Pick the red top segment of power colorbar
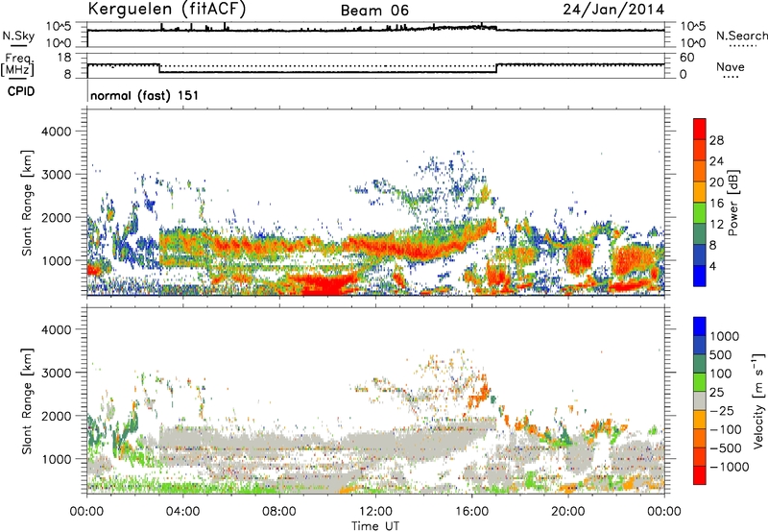The width and height of the screenshot is (768, 532). 700,130
